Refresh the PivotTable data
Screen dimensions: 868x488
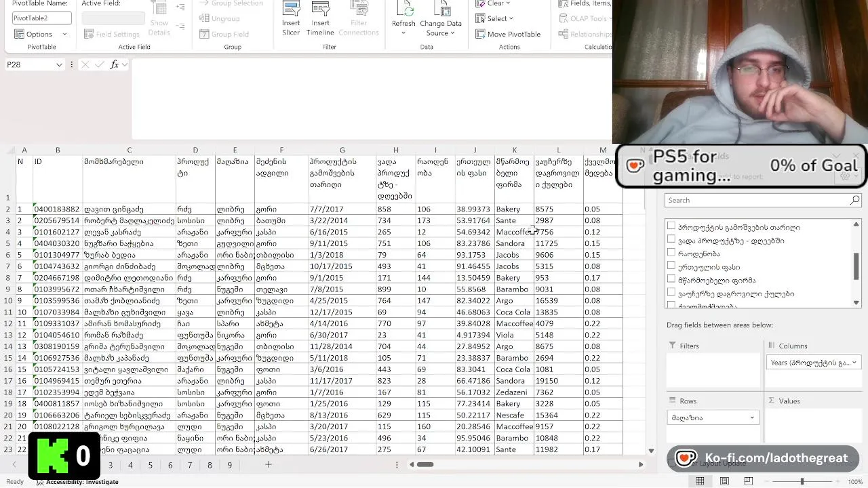pos(403,19)
